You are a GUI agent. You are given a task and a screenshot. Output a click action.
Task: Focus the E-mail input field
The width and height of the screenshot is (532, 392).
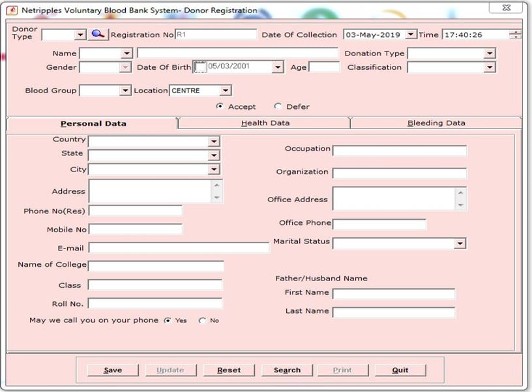(179, 248)
